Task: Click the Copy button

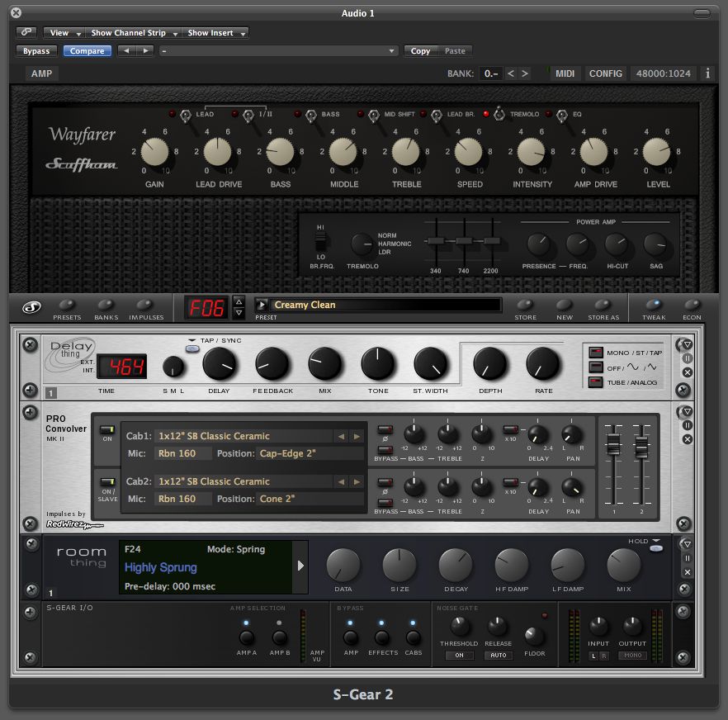Action: click(420, 50)
